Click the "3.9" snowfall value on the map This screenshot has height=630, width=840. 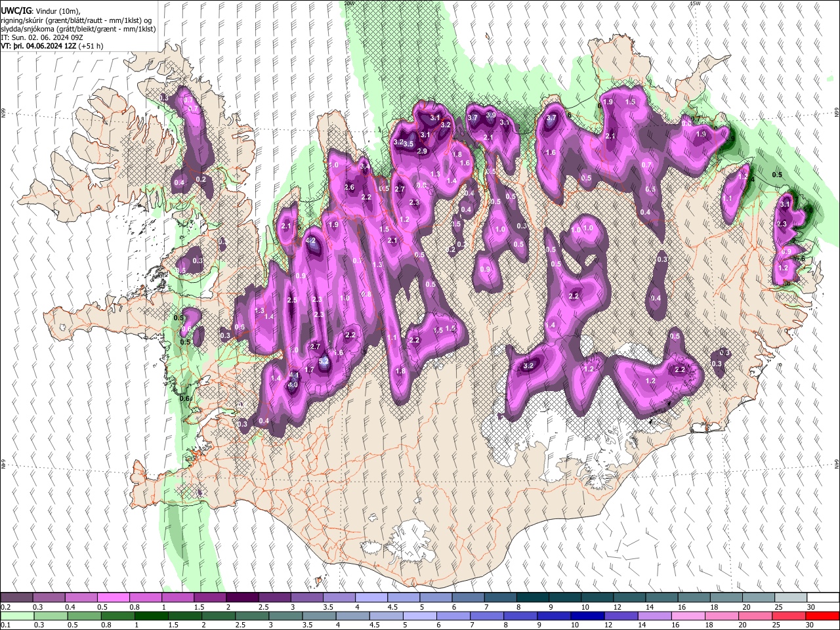click(x=491, y=115)
